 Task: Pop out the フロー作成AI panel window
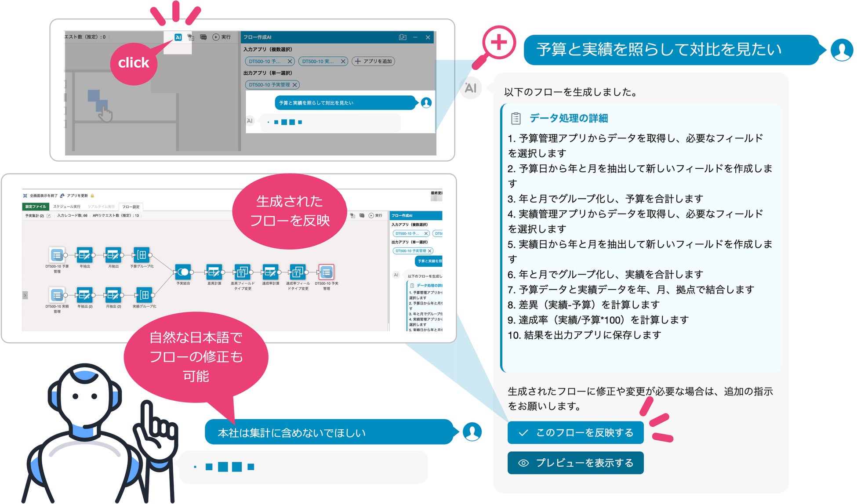coord(402,37)
